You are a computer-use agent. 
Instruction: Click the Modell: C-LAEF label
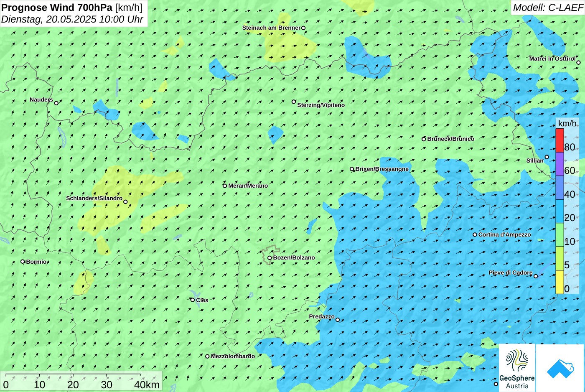coord(548,7)
